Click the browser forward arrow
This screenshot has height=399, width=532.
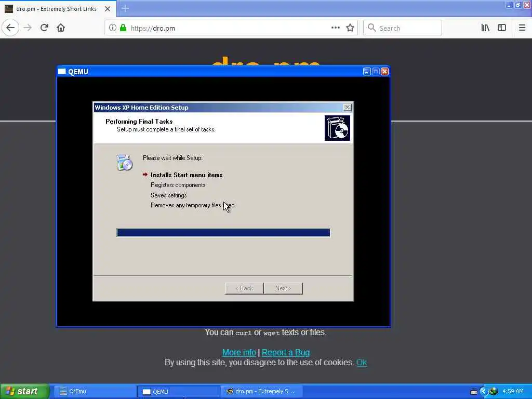click(x=28, y=28)
